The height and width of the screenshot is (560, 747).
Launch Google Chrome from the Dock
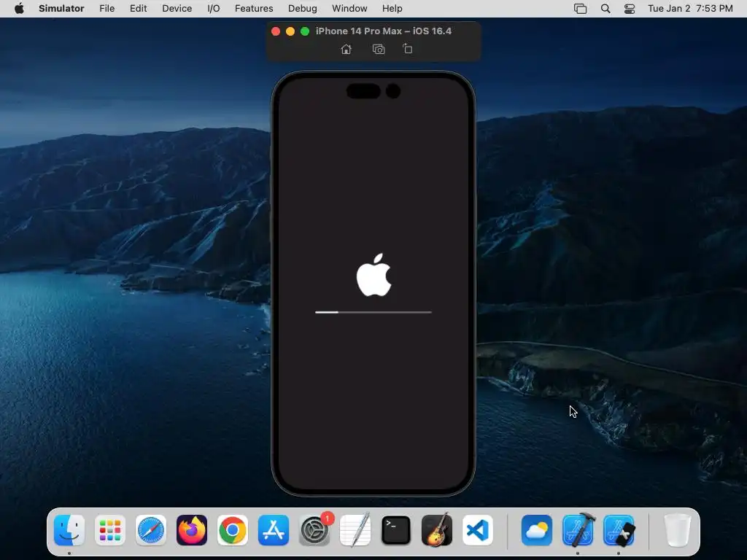coord(233,530)
